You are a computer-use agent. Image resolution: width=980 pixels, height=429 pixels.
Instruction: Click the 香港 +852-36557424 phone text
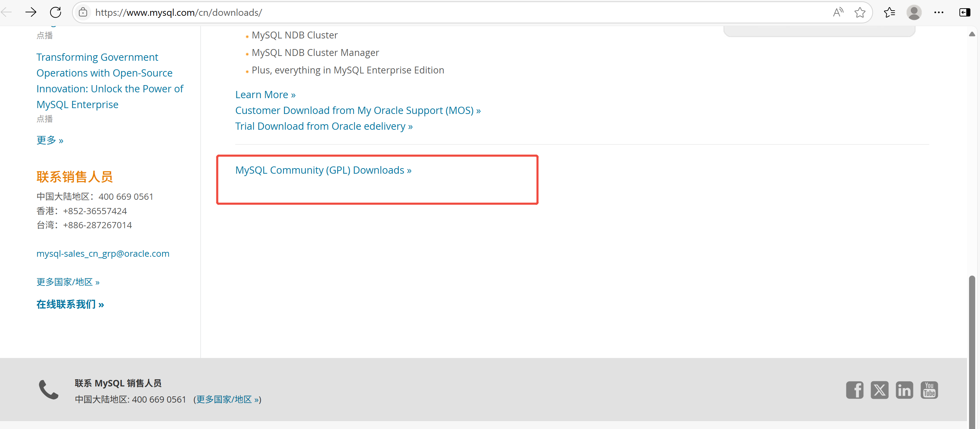(81, 211)
